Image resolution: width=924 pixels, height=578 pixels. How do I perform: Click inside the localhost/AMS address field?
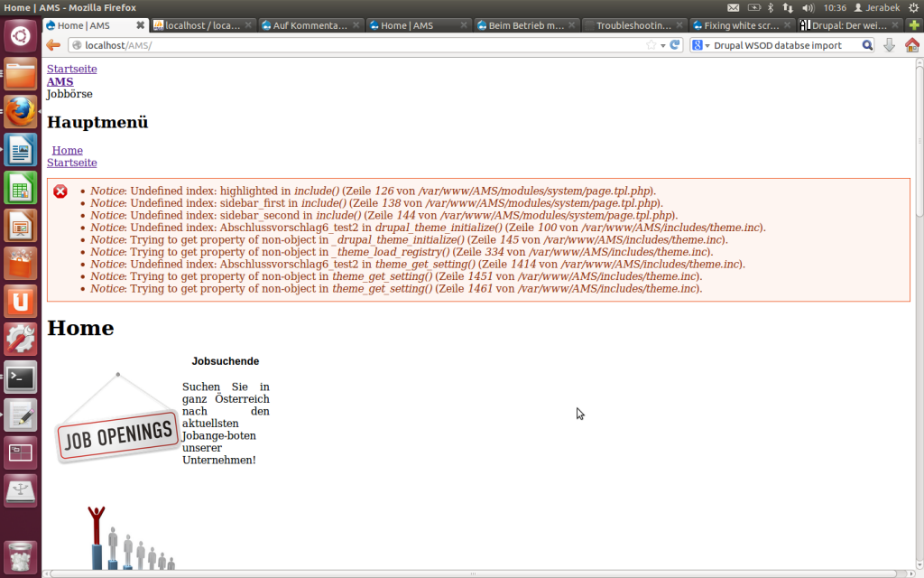[361, 45]
